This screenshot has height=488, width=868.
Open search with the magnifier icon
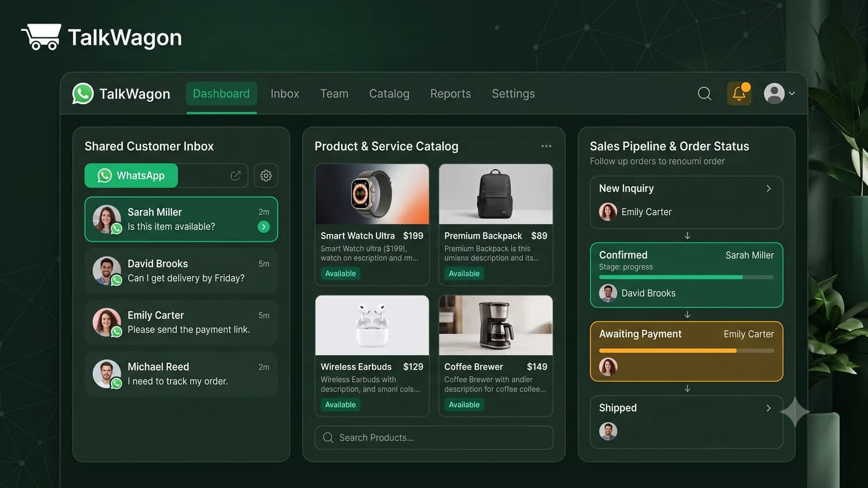[704, 93]
